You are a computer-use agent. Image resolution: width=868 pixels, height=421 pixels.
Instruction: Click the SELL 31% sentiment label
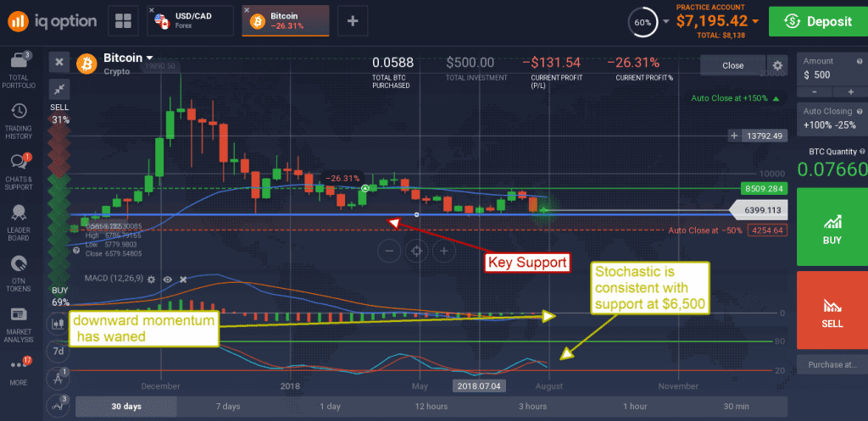(x=60, y=114)
